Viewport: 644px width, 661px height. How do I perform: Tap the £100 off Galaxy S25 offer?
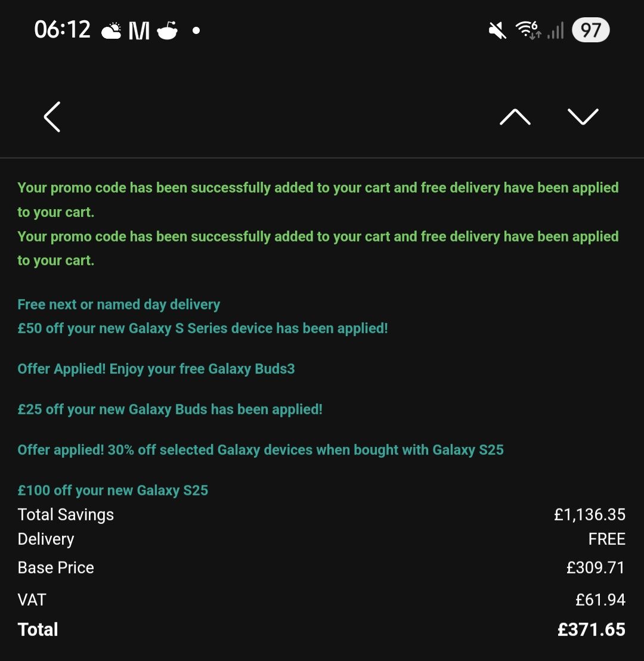[x=113, y=491]
